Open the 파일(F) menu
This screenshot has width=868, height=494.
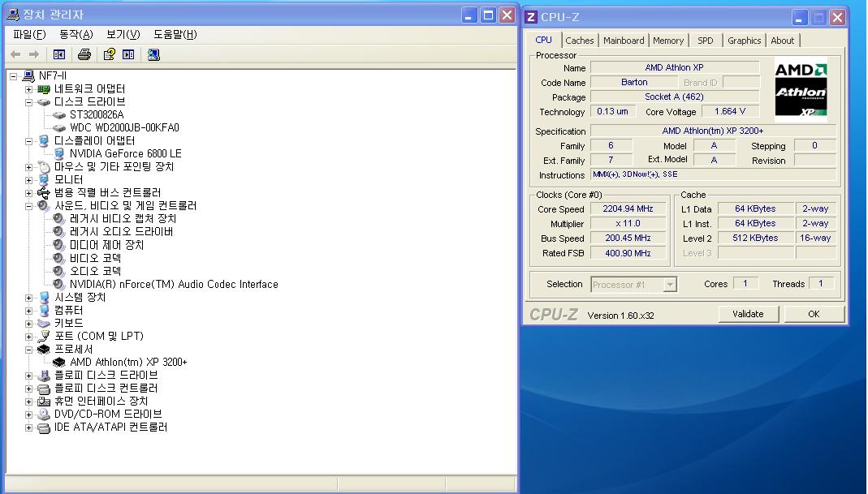tap(29, 34)
